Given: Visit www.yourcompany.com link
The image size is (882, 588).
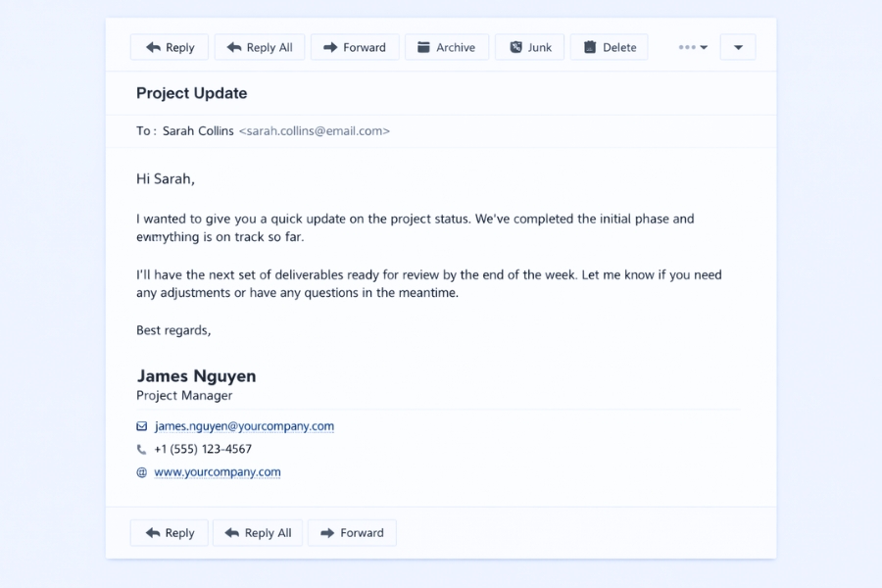Looking at the screenshot, I should (x=217, y=471).
